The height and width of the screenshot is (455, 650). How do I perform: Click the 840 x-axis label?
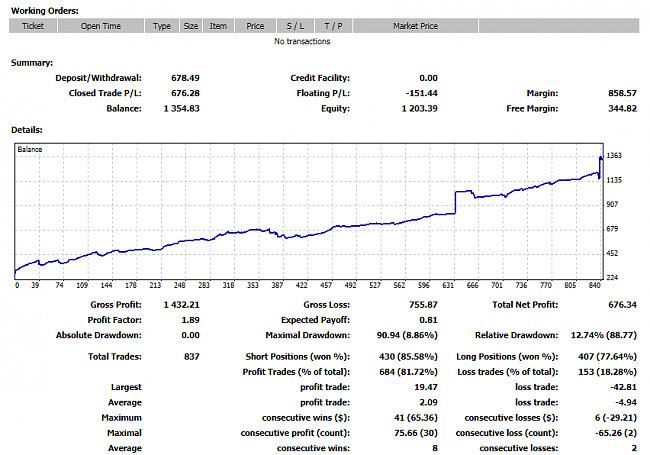[594, 285]
